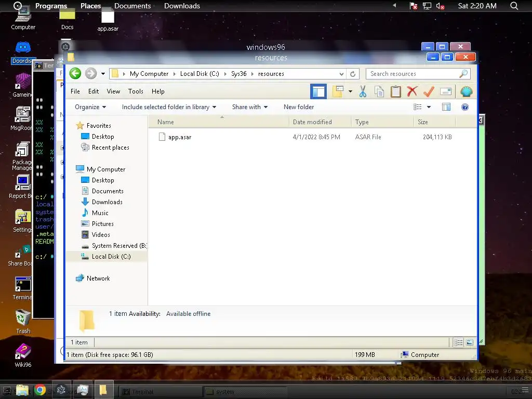Click the search magnifier in search box

coord(463,74)
